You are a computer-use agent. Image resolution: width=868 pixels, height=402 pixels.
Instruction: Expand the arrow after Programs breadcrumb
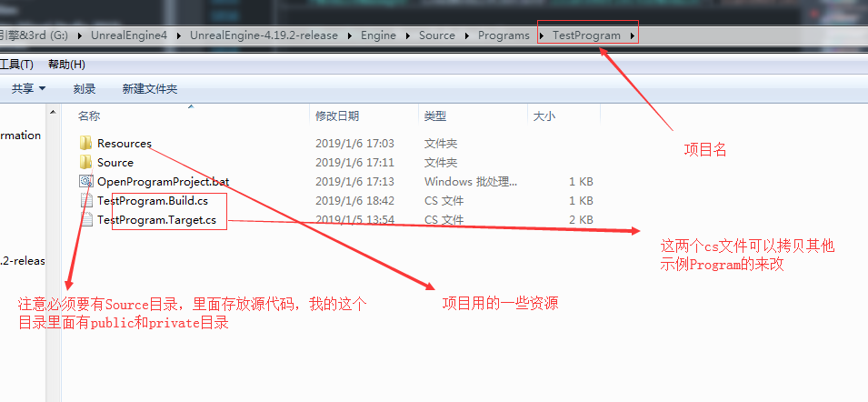[x=542, y=36]
